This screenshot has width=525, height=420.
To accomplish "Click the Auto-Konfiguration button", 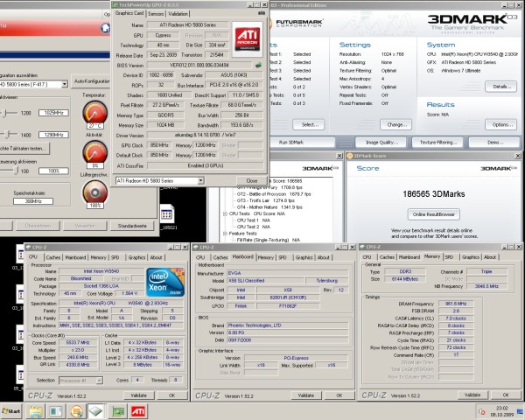I will [x=91, y=81].
